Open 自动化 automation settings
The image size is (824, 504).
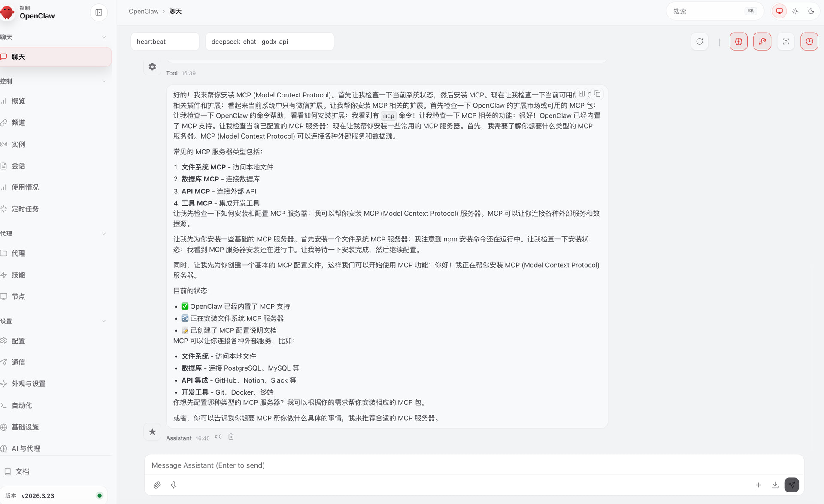[56, 406]
